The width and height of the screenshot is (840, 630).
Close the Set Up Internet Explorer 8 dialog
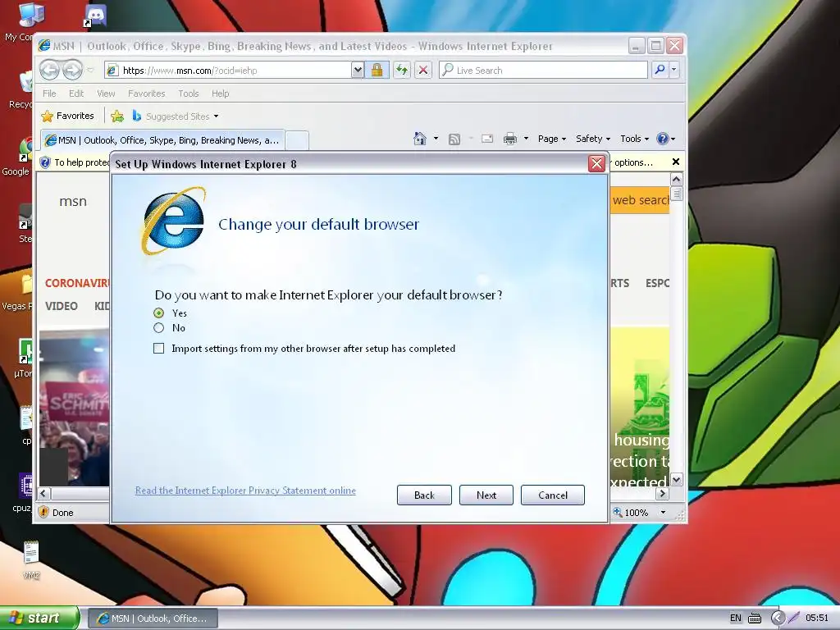point(597,163)
